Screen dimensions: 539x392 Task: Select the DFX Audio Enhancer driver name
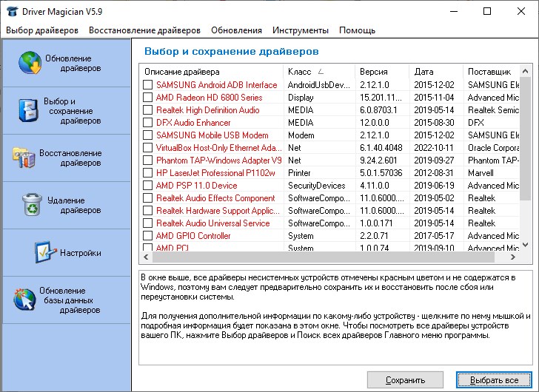pyautogui.click(x=193, y=123)
